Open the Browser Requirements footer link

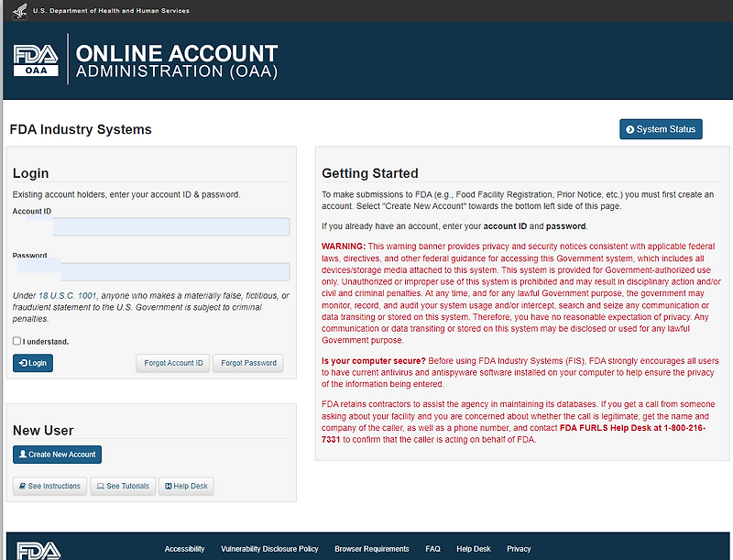tap(372, 549)
